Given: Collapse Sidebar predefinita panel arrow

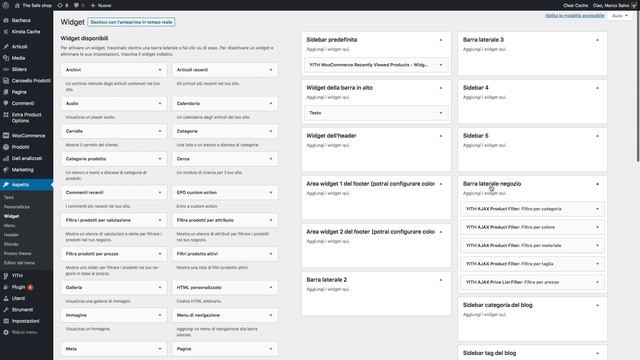Looking at the screenshot, I should 441,40.
